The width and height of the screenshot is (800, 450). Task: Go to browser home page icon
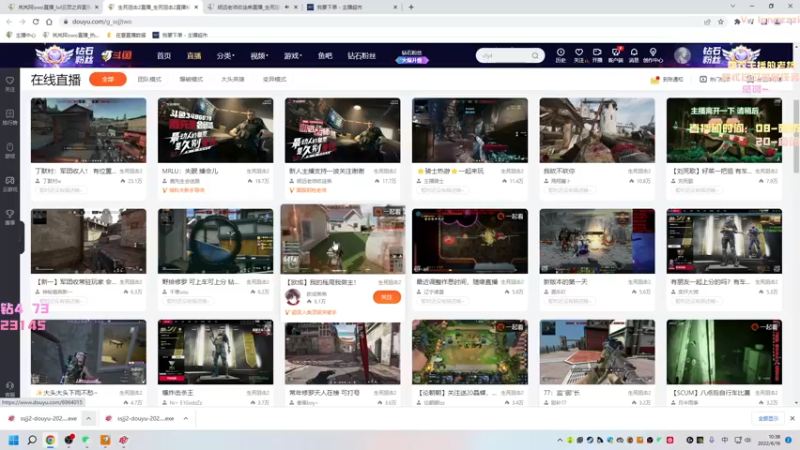pos(49,21)
